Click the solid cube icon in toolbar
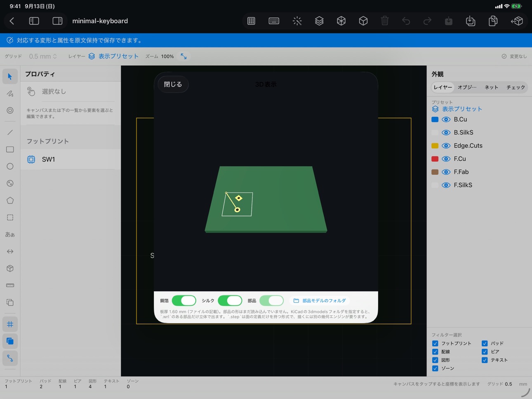532x399 pixels. [363, 21]
